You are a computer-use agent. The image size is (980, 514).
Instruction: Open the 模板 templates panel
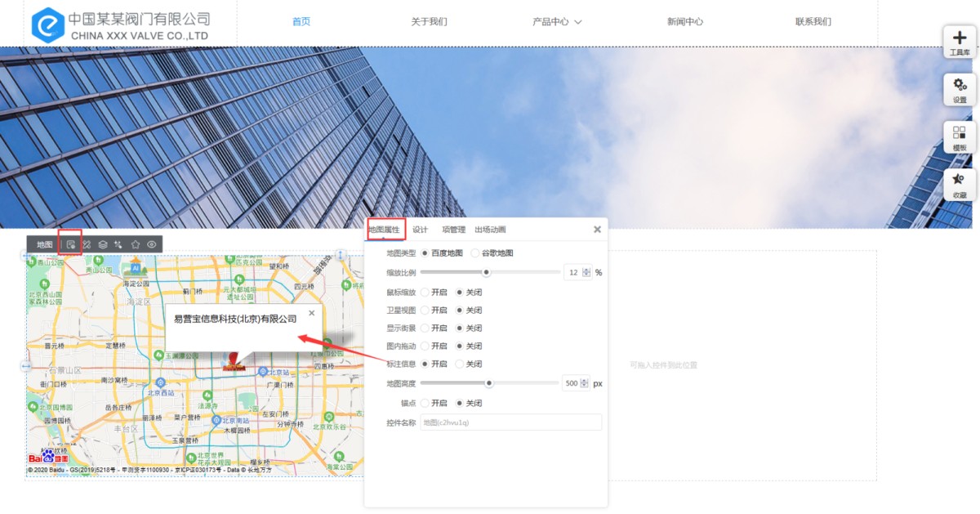pos(960,137)
